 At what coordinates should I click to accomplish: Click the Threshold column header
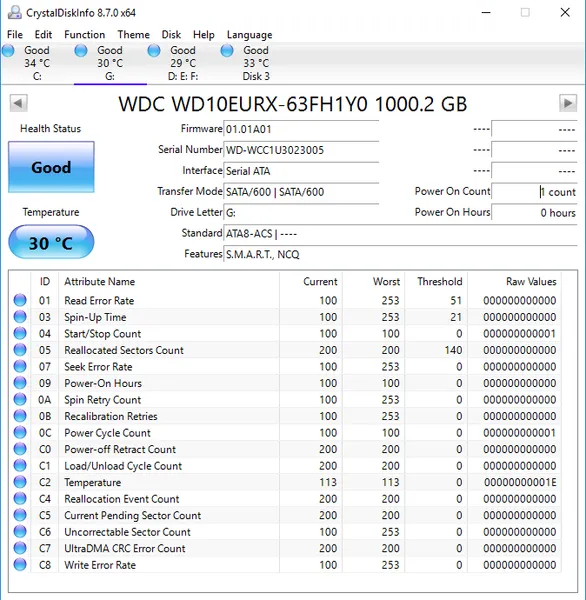[436, 282]
